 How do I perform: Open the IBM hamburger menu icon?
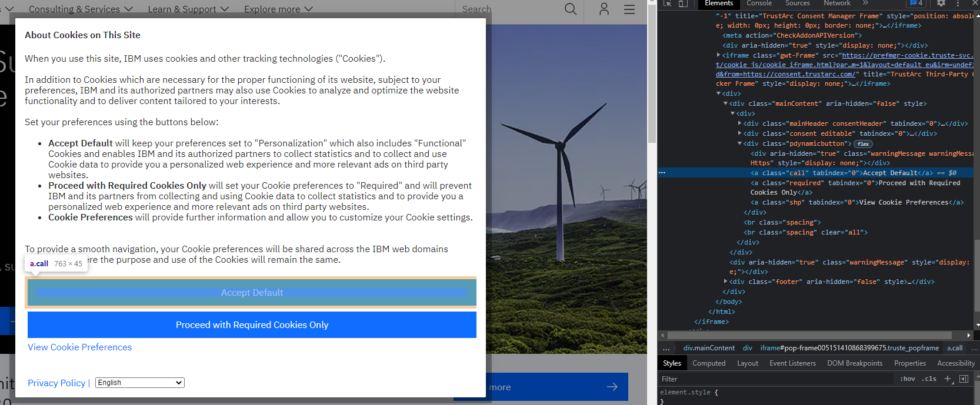click(x=629, y=9)
